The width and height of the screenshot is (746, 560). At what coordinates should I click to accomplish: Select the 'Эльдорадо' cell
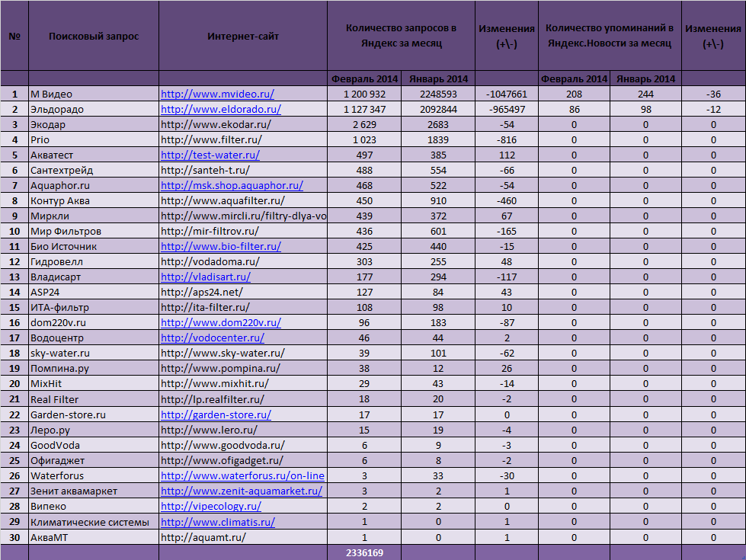tap(94, 110)
